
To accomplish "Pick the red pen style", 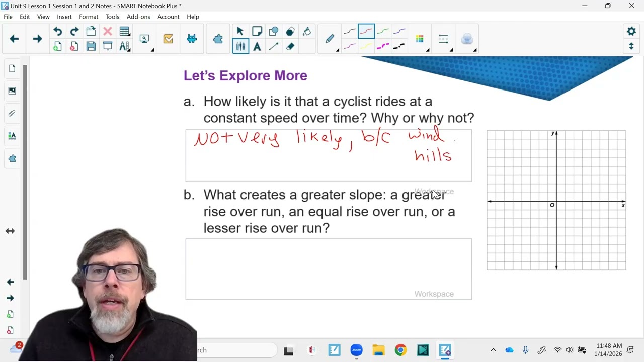I will [366, 32].
